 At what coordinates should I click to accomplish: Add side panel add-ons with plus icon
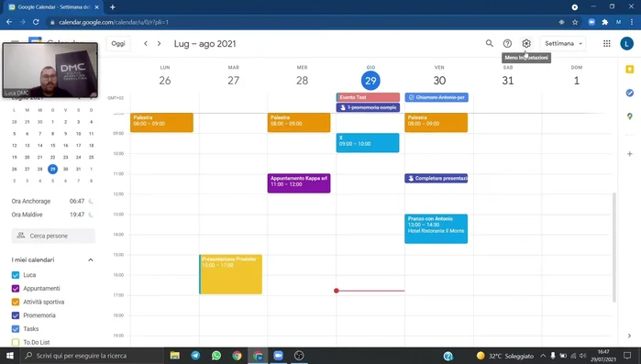coord(630,154)
